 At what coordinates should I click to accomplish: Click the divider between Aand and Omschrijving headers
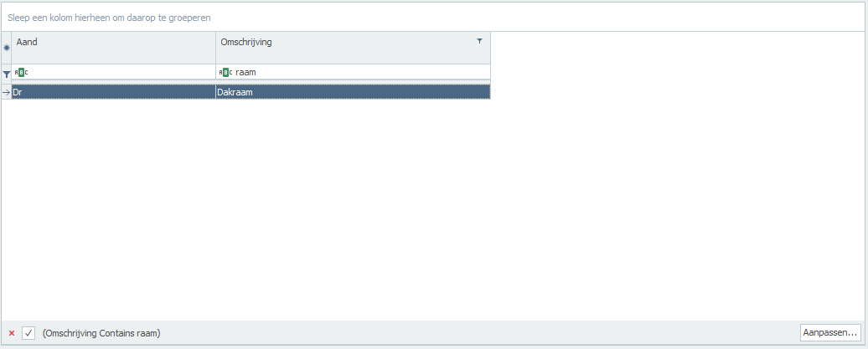click(215, 48)
